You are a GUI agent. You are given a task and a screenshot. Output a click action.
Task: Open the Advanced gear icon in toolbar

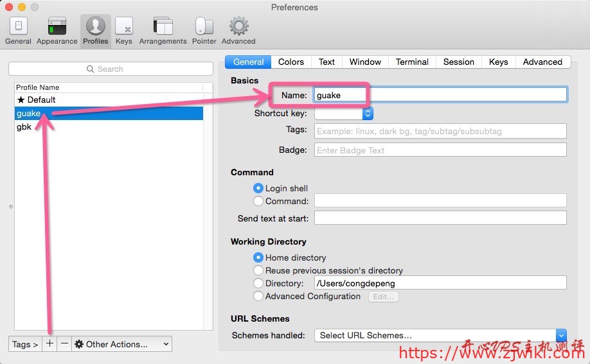coord(238,30)
